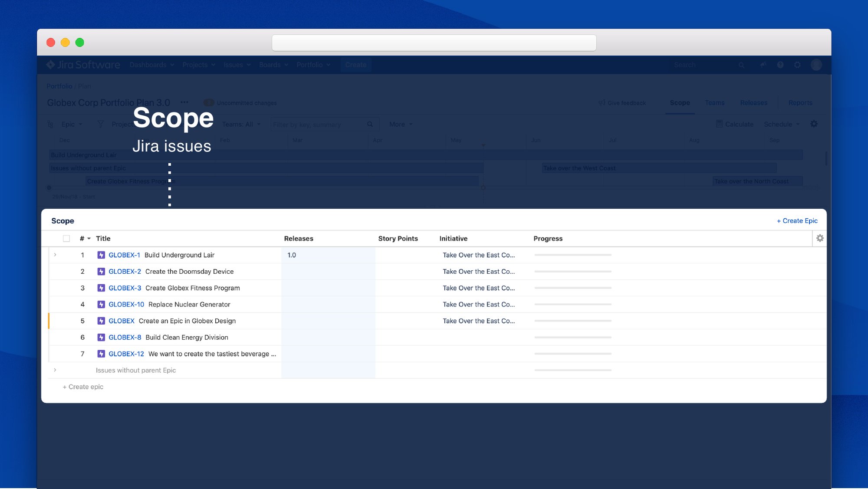Click the Create button in the navbar
This screenshot has width=868, height=489.
click(356, 65)
